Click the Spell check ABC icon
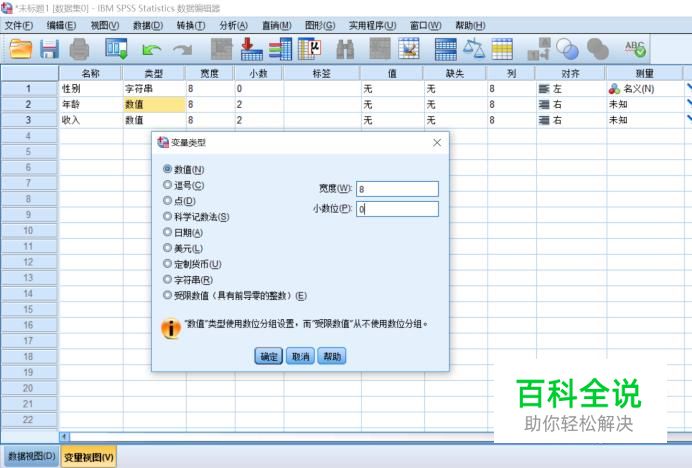Screen dimensions: 692x468 point(635,49)
